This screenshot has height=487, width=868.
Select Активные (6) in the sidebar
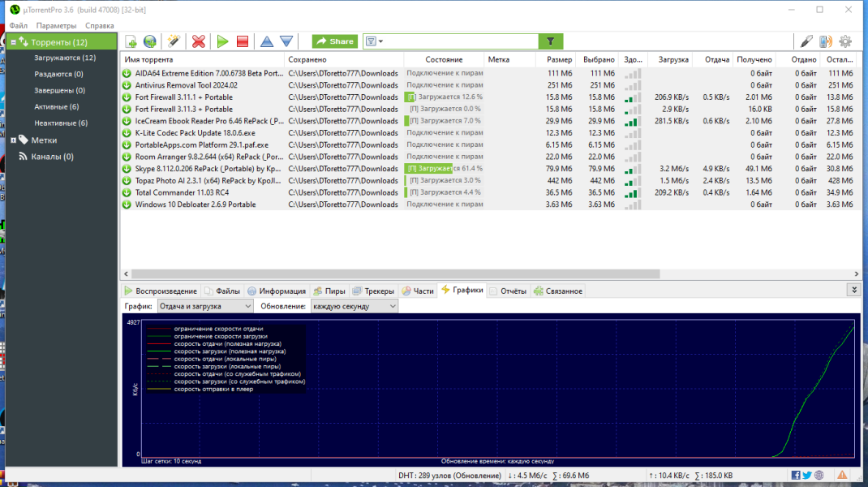click(57, 107)
